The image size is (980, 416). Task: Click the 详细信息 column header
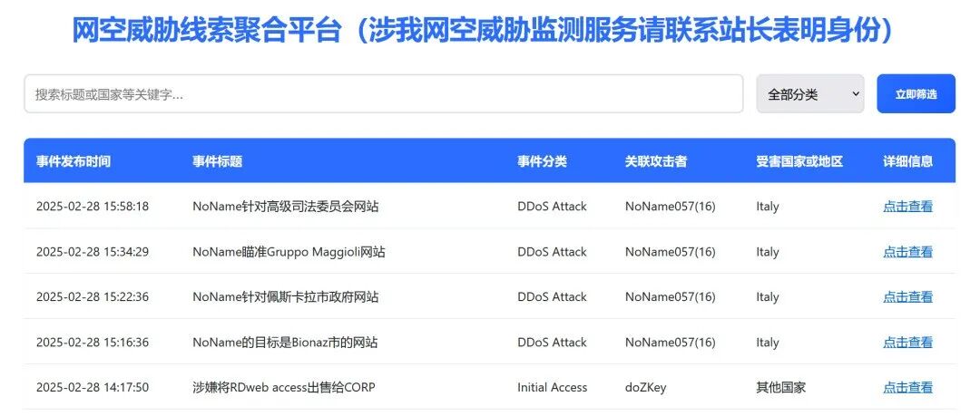point(907,161)
